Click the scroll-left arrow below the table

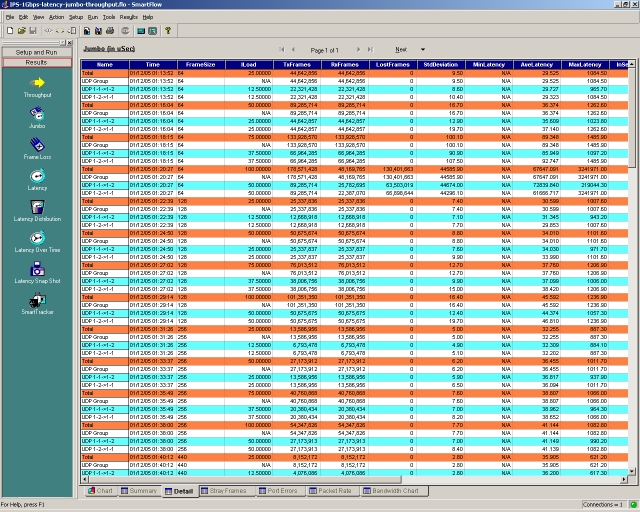click(84, 480)
